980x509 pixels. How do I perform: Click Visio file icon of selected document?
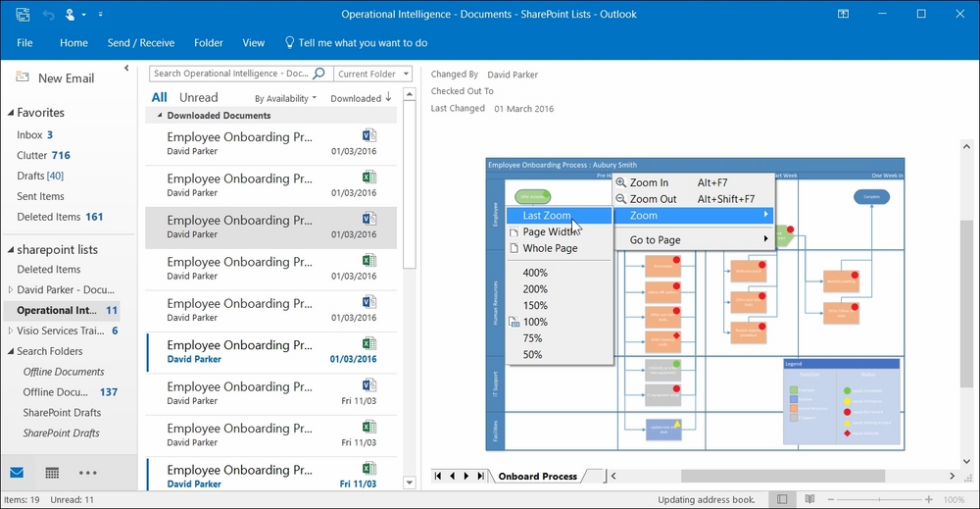pos(368,219)
